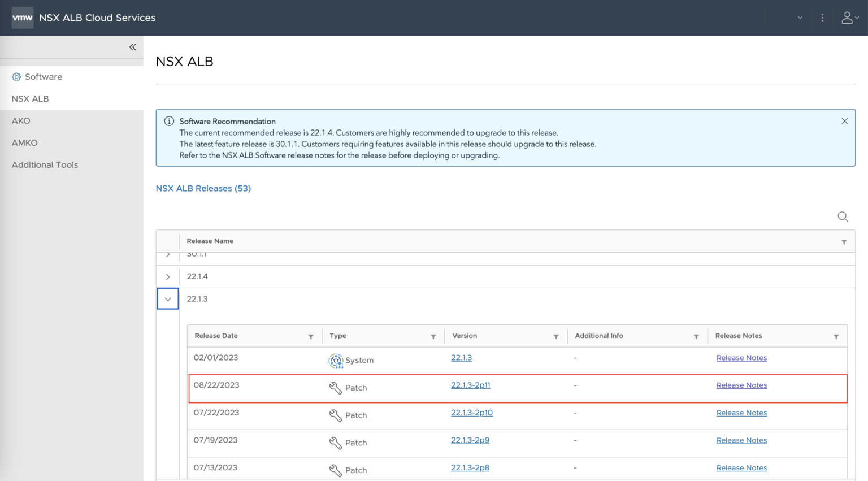Select Additional Tools in the sidebar
Screen dimensions: 868x481
coord(45,164)
